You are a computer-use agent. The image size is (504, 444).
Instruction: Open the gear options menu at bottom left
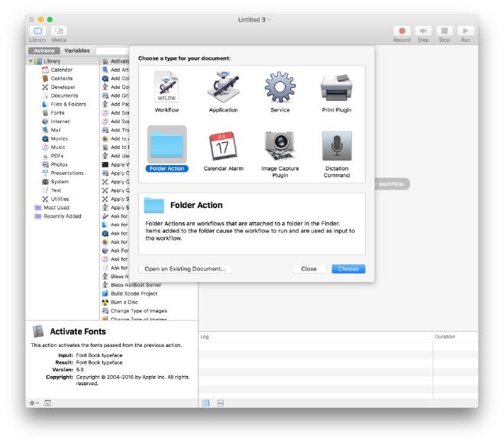[x=34, y=403]
